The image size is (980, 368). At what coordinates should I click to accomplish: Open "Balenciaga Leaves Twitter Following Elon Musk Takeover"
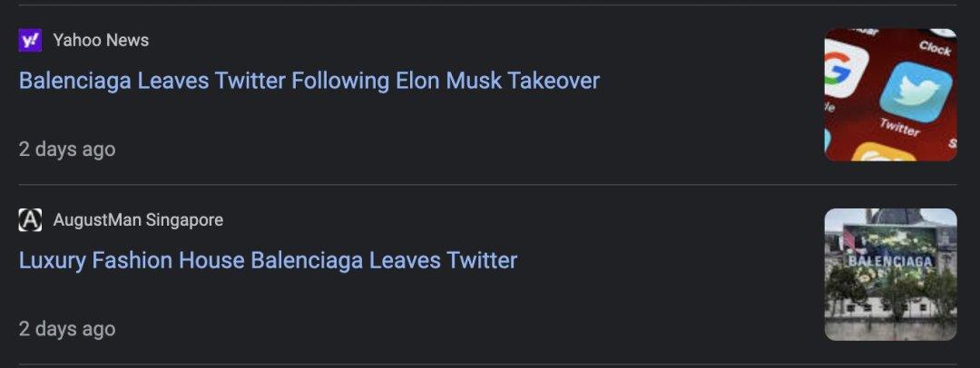click(309, 81)
